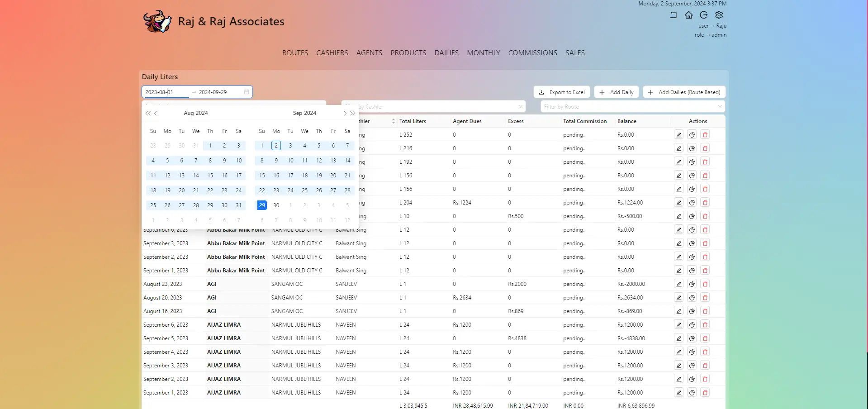Click the Total Liters column header

(x=413, y=121)
